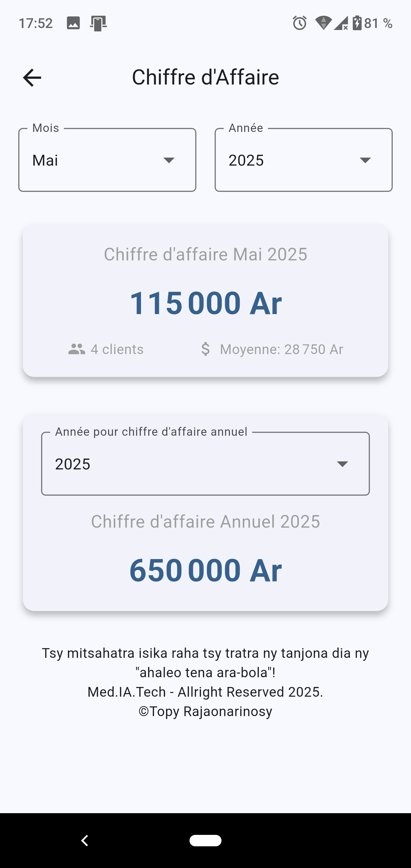The height and width of the screenshot is (868, 411).
Task: Tap the Android home pill button
Action: (x=205, y=840)
